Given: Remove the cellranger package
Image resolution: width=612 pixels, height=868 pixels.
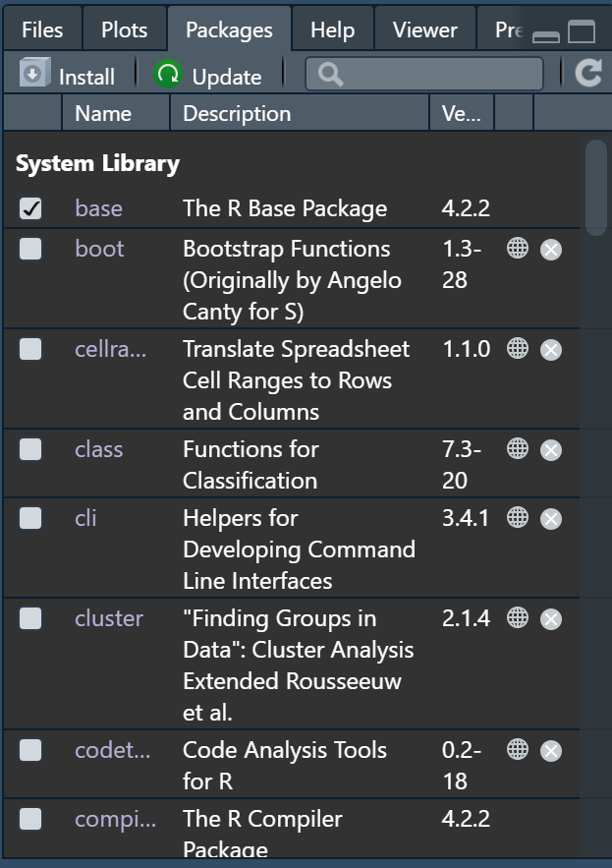Looking at the screenshot, I should [x=550, y=350].
